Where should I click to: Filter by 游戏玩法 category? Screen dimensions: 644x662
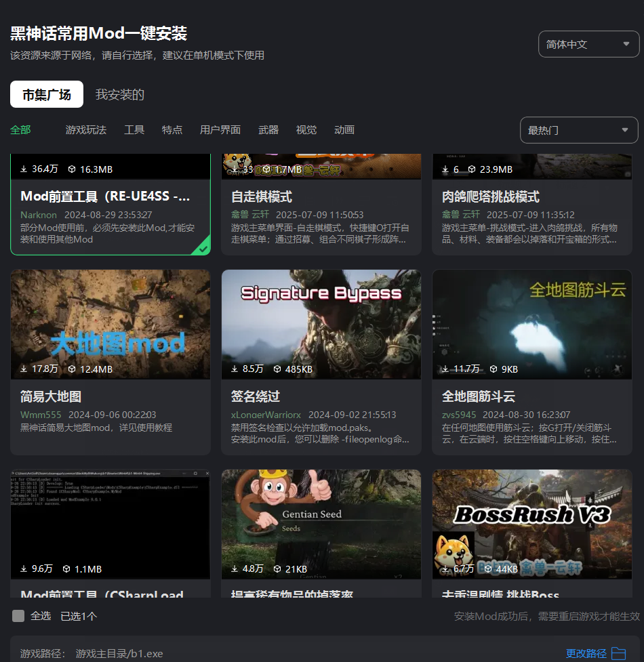tap(86, 130)
